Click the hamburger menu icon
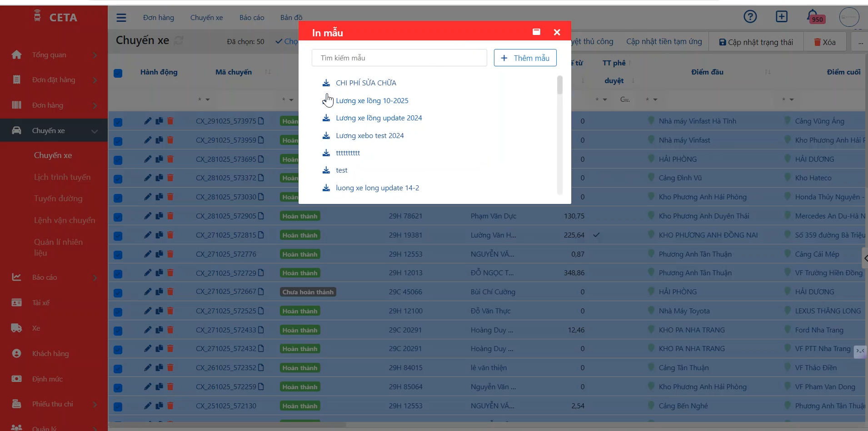868x431 pixels. pos(121,18)
